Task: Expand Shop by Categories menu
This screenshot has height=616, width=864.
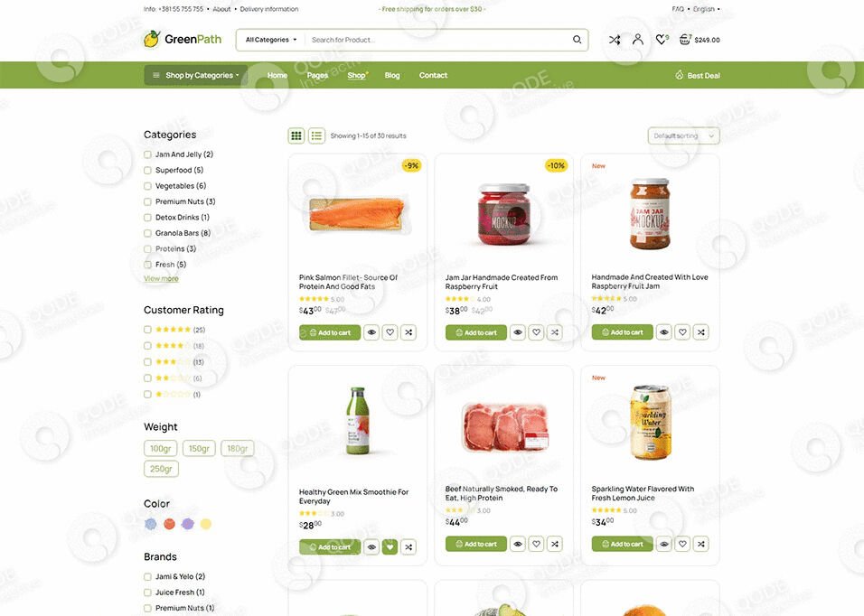Action: point(195,75)
